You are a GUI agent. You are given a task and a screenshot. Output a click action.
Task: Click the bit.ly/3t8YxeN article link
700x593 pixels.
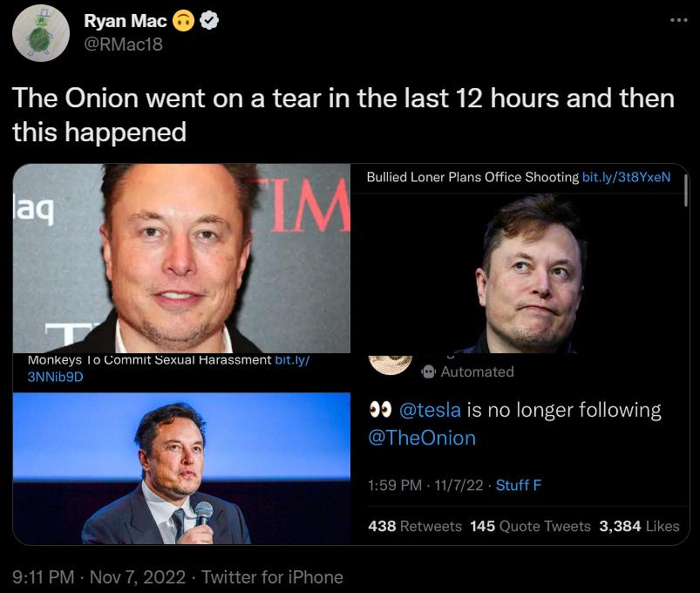click(x=625, y=177)
